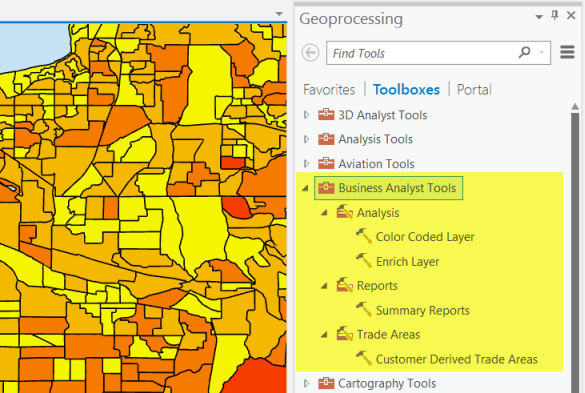Click into the Find Tools search box

click(422, 53)
